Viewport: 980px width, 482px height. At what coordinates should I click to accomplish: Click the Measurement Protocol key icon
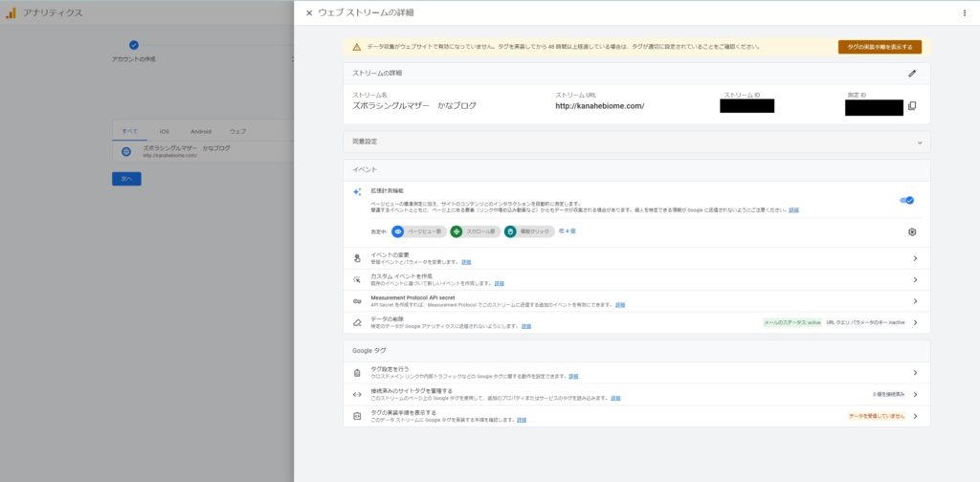pyautogui.click(x=357, y=301)
